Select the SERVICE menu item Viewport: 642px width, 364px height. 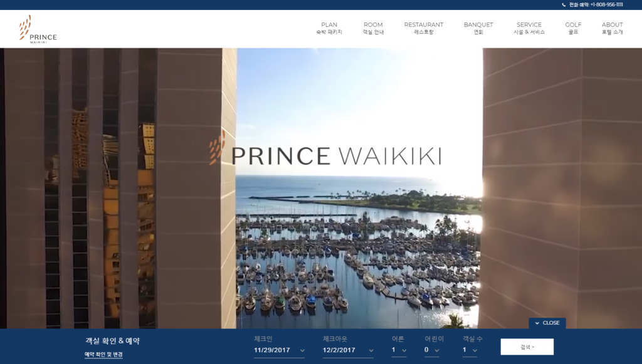529,28
